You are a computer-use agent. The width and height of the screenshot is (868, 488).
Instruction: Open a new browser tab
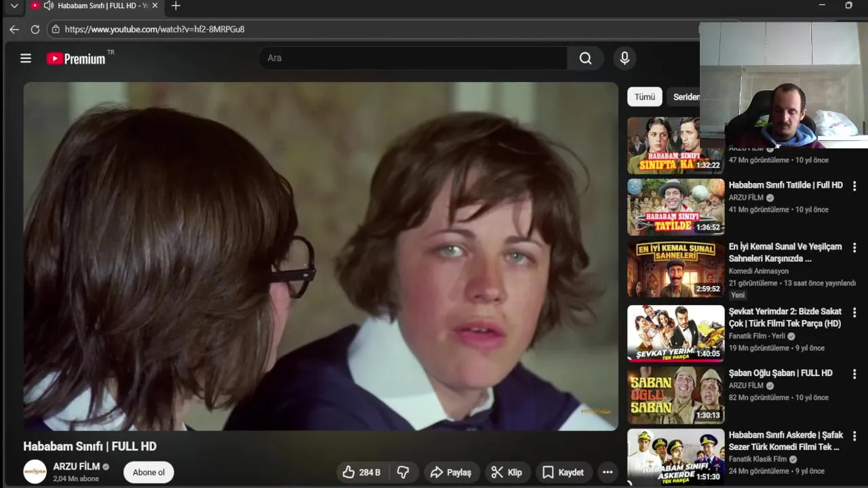point(176,5)
